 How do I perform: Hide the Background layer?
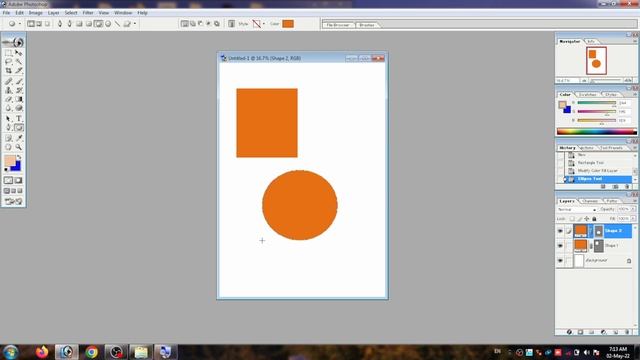(x=560, y=260)
